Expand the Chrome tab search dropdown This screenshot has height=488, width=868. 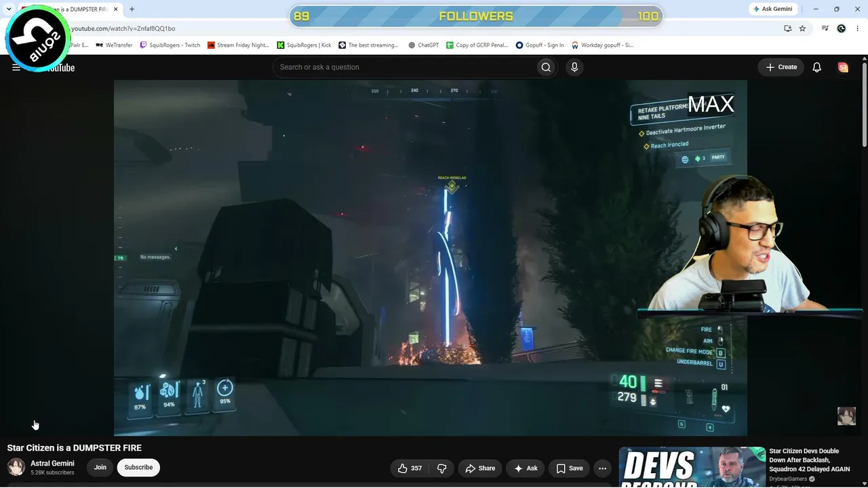(x=9, y=9)
